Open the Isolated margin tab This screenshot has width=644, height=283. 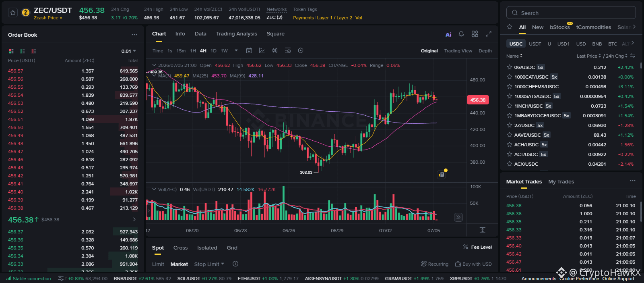point(207,248)
